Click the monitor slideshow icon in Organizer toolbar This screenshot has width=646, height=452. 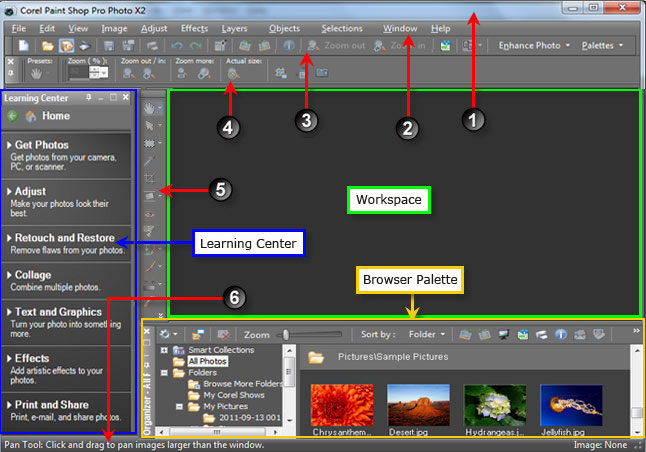tap(503, 334)
